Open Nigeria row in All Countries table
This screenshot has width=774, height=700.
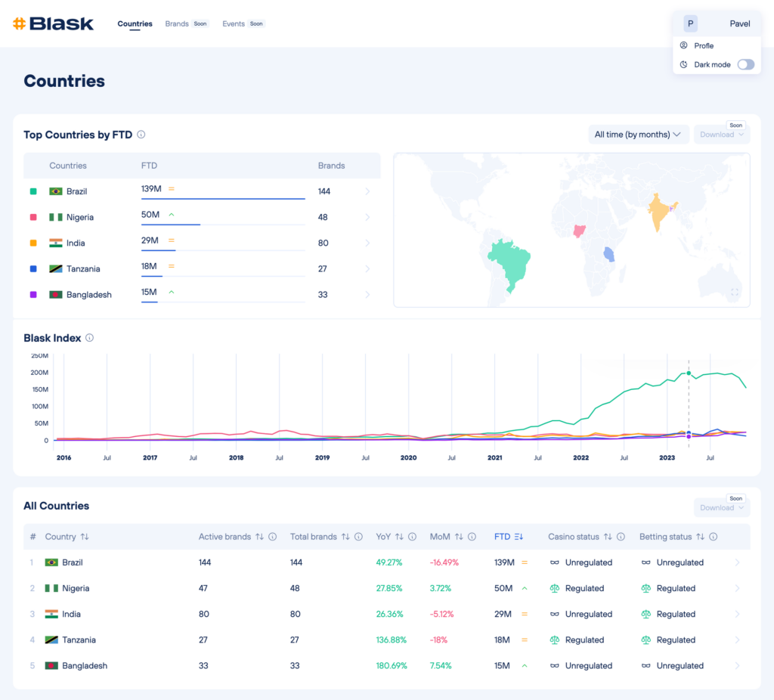point(387,588)
